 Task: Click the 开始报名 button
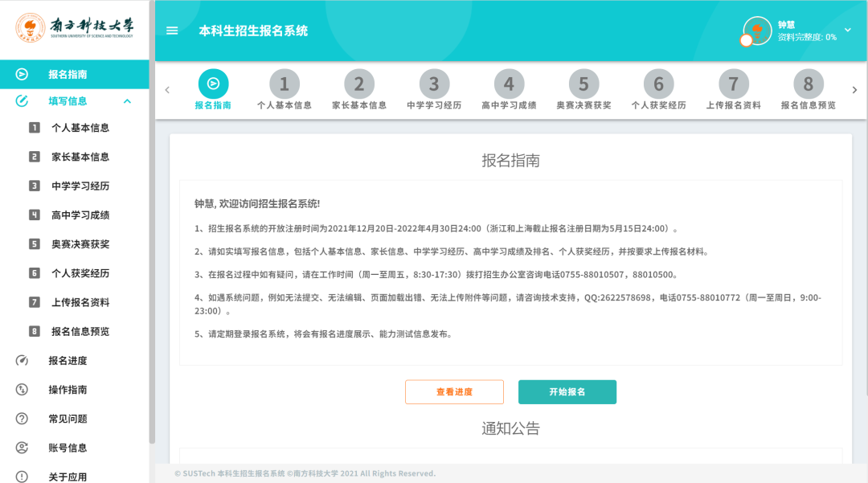coord(567,392)
